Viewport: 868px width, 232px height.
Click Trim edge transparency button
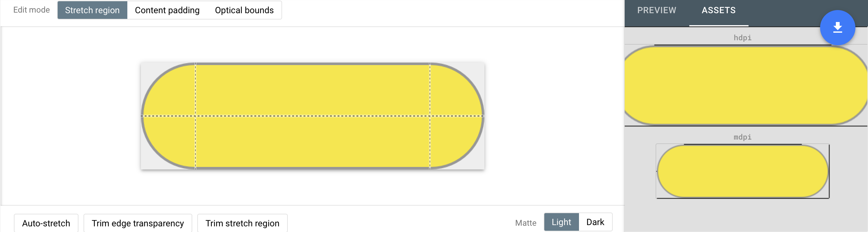[138, 223]
